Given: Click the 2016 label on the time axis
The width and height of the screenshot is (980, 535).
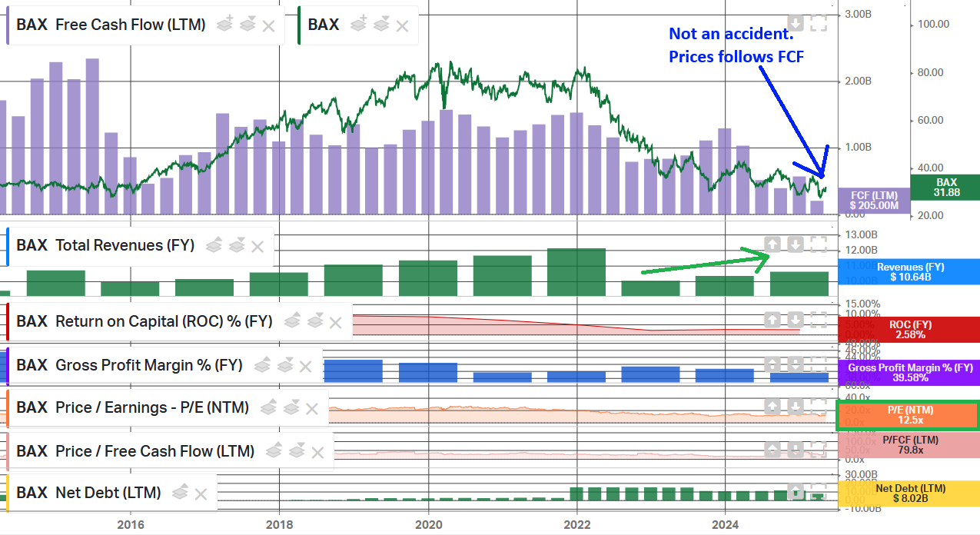Looking at the screenshot, I should point(130,524).
